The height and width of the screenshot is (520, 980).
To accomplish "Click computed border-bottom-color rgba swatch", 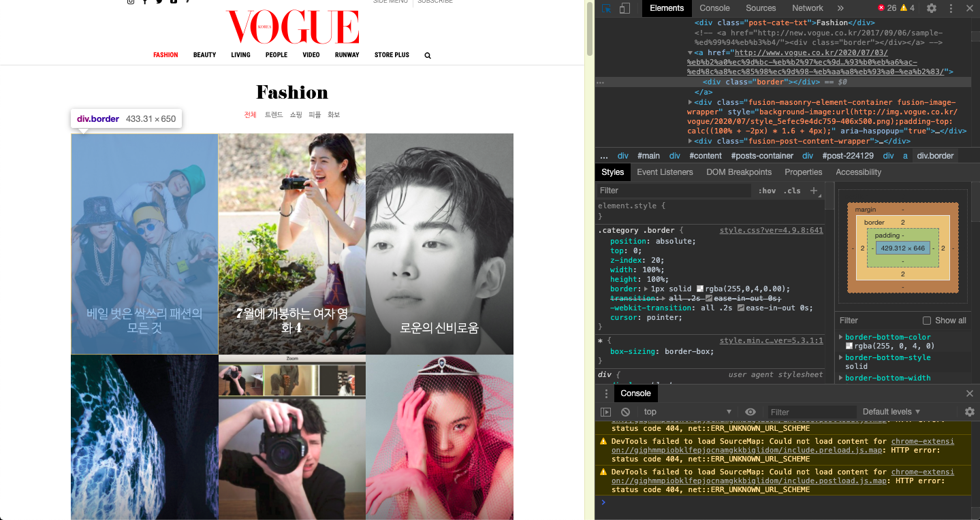I will click(x=849, y=346).
